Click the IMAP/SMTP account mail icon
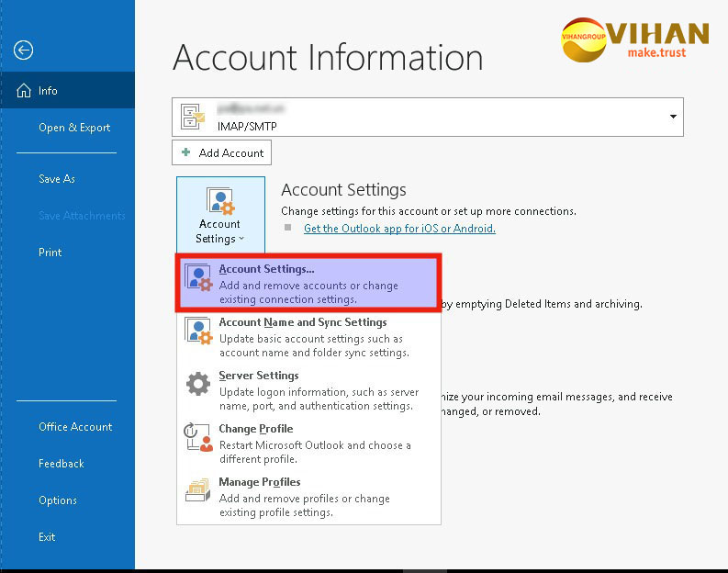Viewport: 728px width, 573px height. (x=194, y=117)
